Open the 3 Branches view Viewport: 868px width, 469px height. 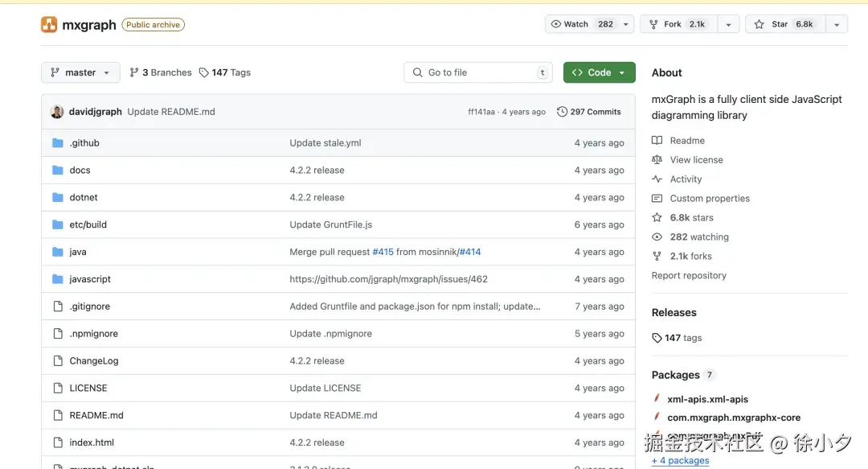click(x=161, y=72)
